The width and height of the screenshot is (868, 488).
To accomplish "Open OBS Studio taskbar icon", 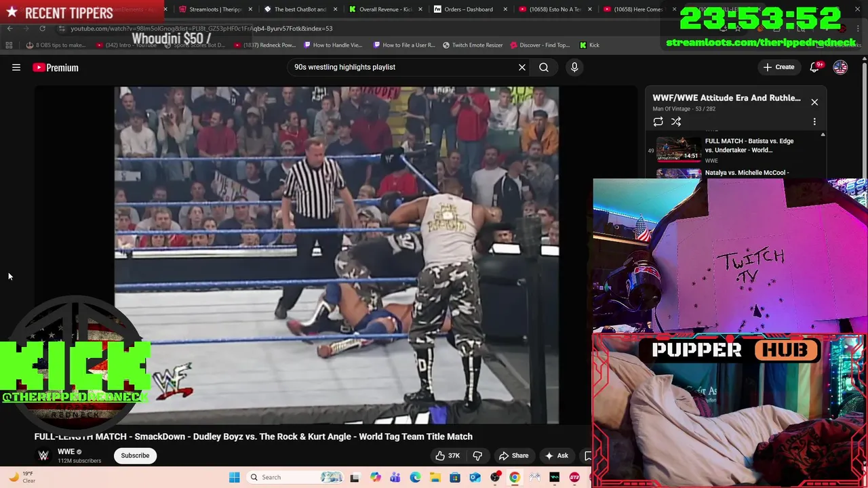I will coord(495,477).
